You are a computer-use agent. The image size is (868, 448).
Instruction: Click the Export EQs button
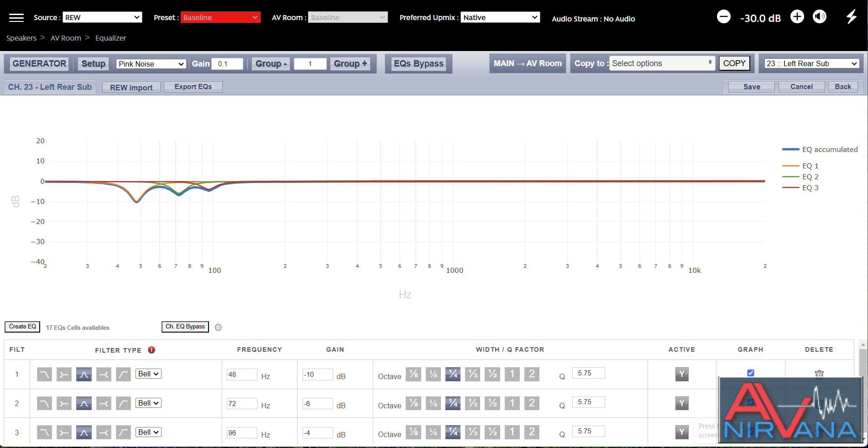[x=193, y=87]
